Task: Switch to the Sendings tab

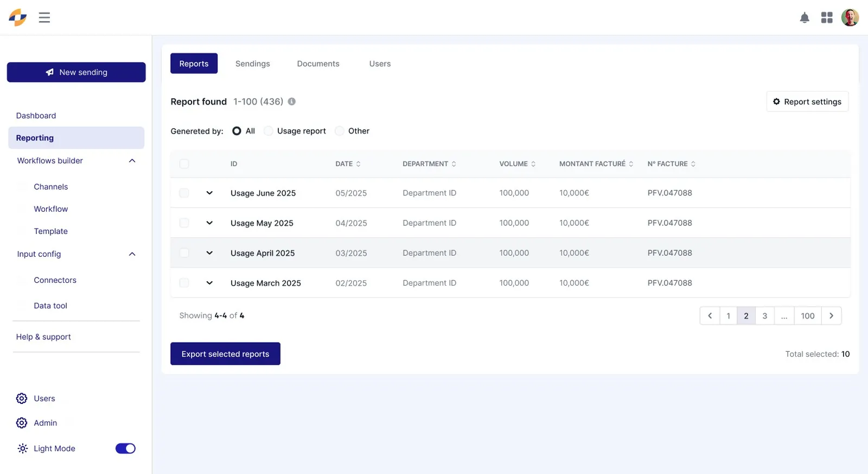Action: tap(252, 64)
